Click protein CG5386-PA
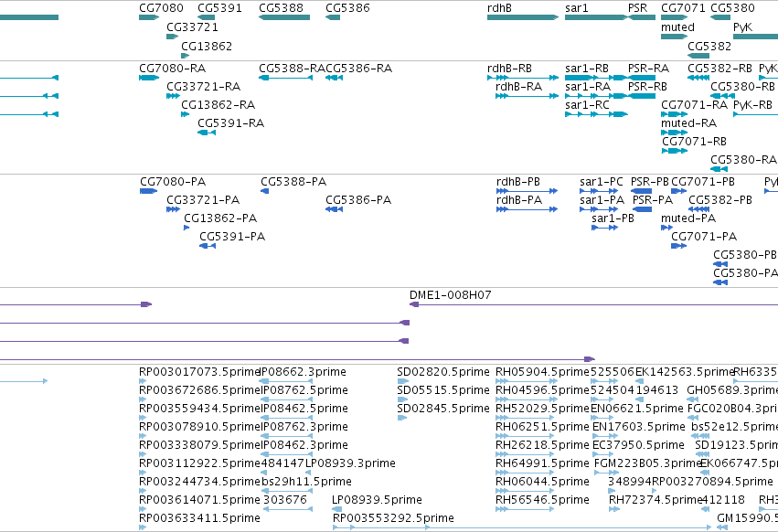Viewport: 778px width, 532px height. pyautogui.click(x=334, y=210)
